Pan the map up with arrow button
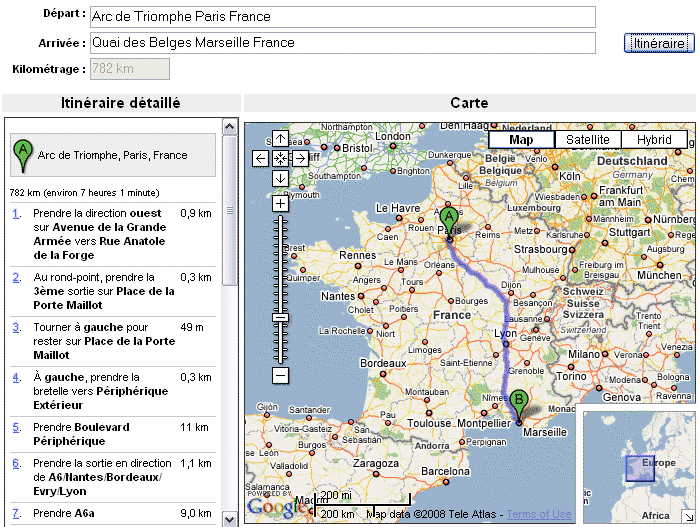 [280, 138]
